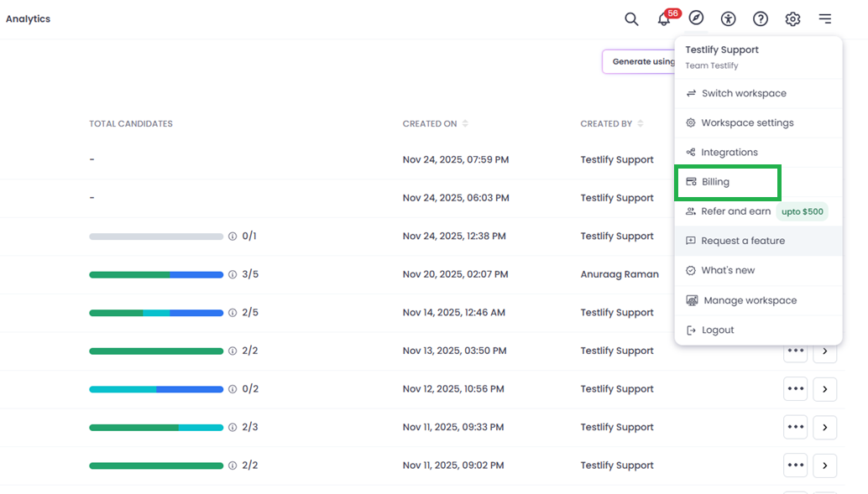The image size is (868, 494).
Task: Click the Total Candidates column header
Action: [131, 123]
